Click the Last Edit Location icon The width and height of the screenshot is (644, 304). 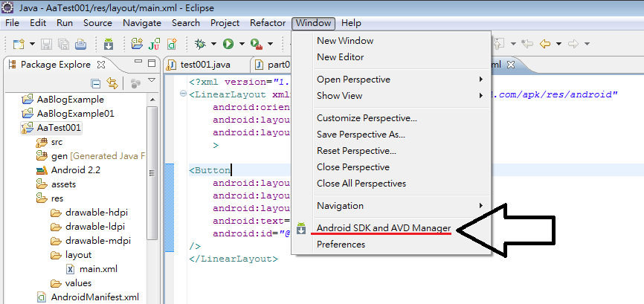527,44
